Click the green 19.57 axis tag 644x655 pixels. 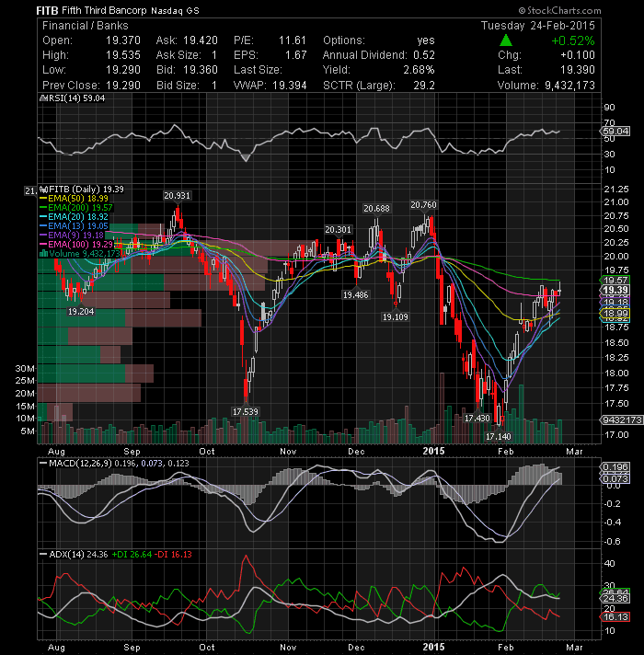[x=615, y=281]
